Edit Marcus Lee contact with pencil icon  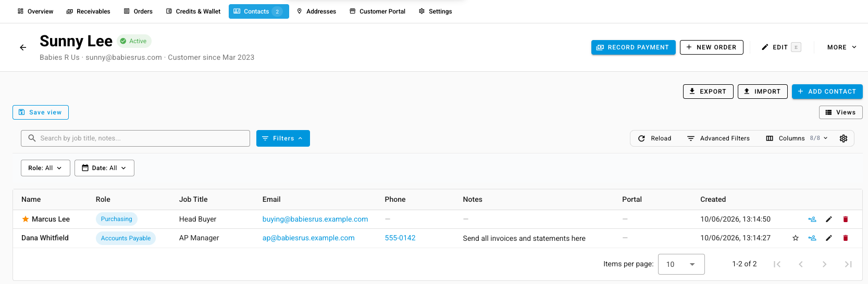pyautogui.click(x=829, y=220)
